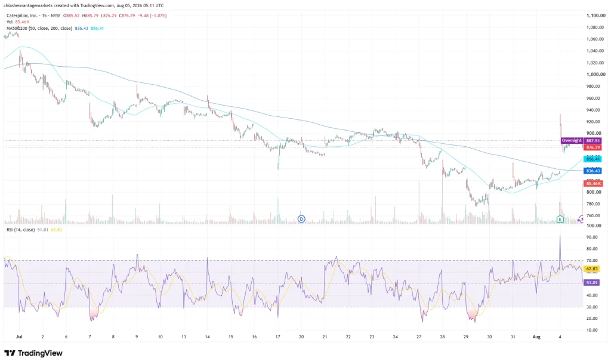
Task: Click the 51.01 value in RSI legend
Action: pos(43,230)
